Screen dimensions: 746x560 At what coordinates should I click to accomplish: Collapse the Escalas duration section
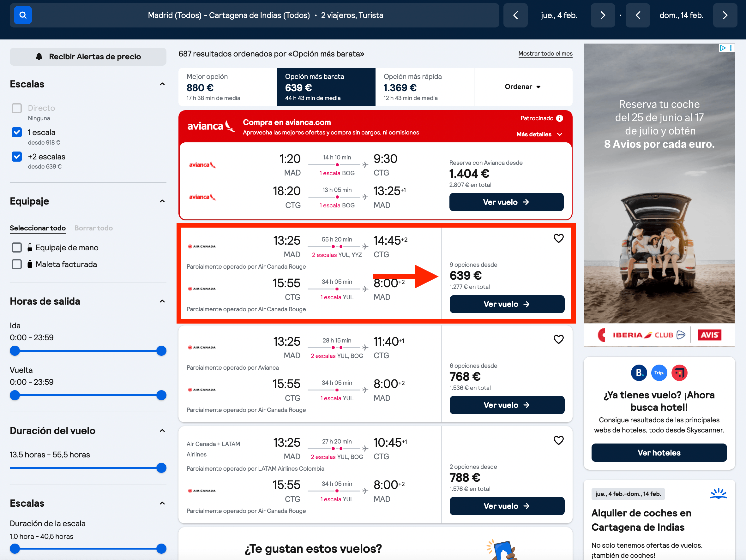pyautogui.click(x=162, y=503)
